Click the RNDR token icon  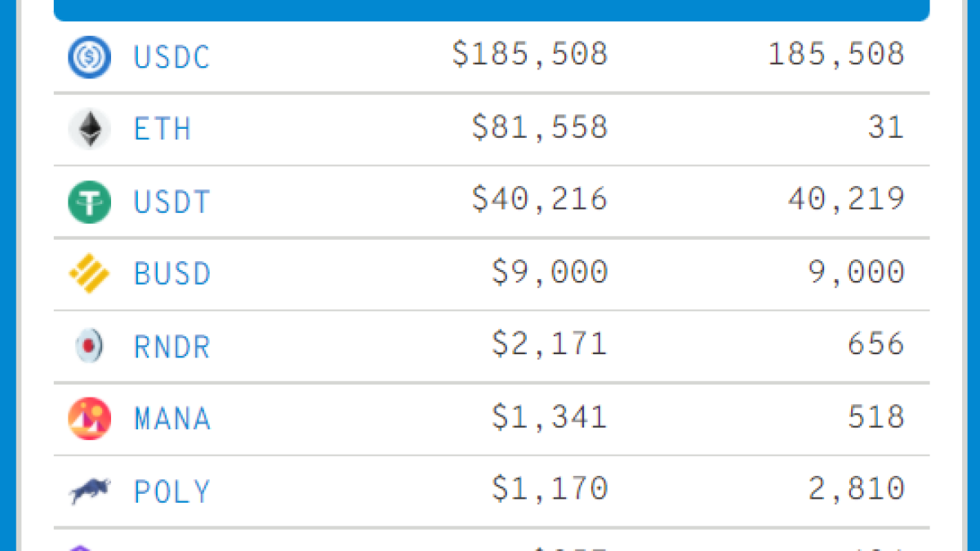[89, 346]
